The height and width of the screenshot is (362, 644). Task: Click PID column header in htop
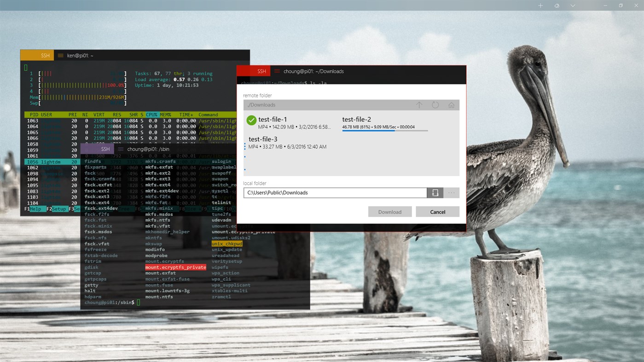click(34, 115)
